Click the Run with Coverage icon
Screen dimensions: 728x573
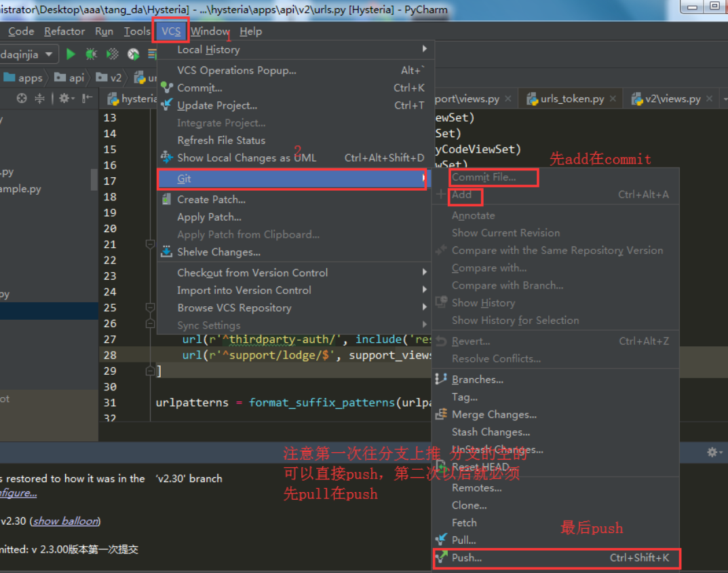point(114,54)
